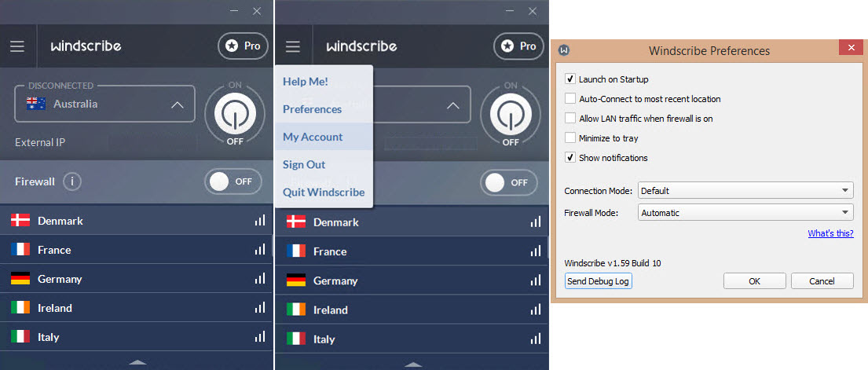This screenshot has width=868, height=370.
Task: Click the Windscribe wordmark in left window
Action: point(86,46)
